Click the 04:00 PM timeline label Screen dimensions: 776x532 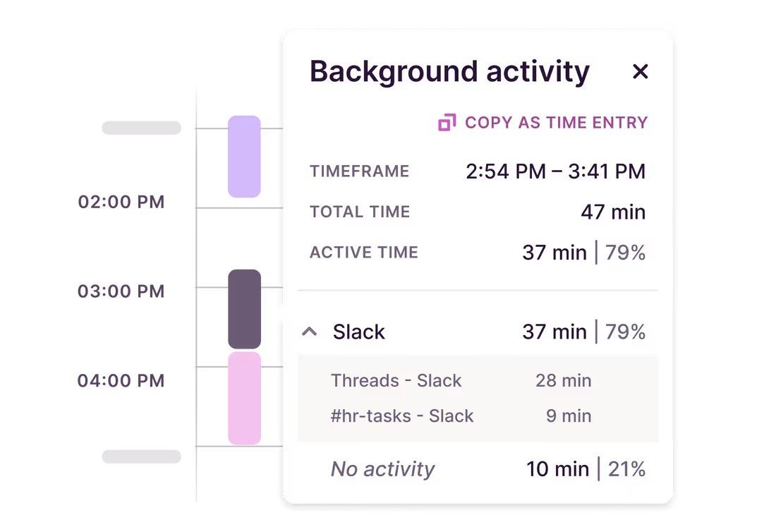click(x=120, y=380)
